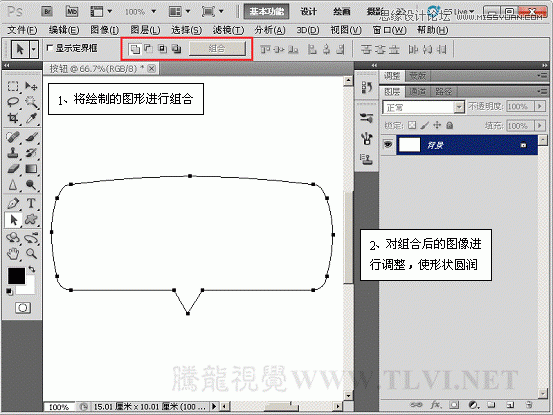This screenshot has height=415, width=553.
Task: Choose Exclude overlapping shape areas mode
Action: pyautogui.click(x=176, y=49)
